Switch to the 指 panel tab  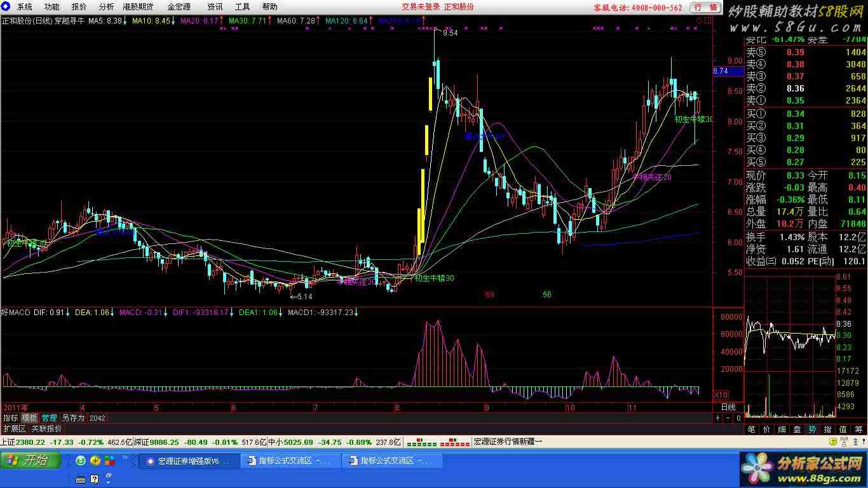(x=827, y=430)
